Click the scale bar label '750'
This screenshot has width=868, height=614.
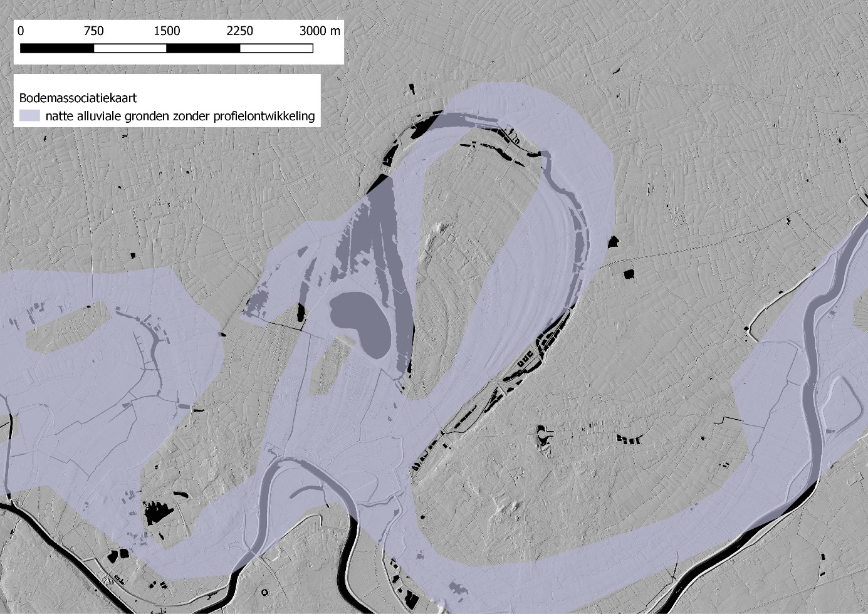(x=93, y=31)
